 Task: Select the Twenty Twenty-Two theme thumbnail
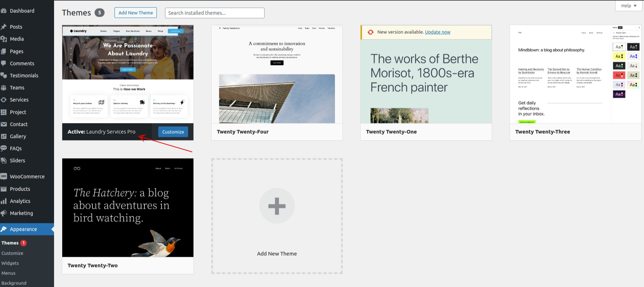(128, 208)
